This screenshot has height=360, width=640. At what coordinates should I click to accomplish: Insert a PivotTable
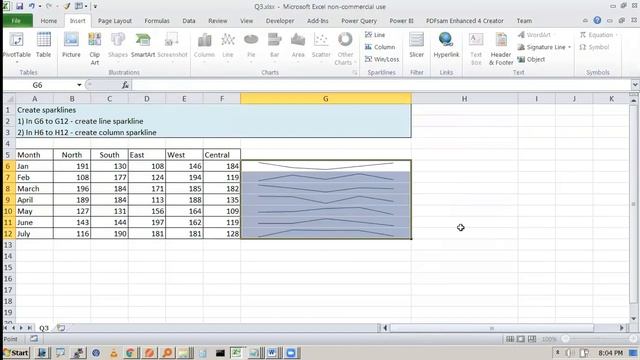click(16, 48)
